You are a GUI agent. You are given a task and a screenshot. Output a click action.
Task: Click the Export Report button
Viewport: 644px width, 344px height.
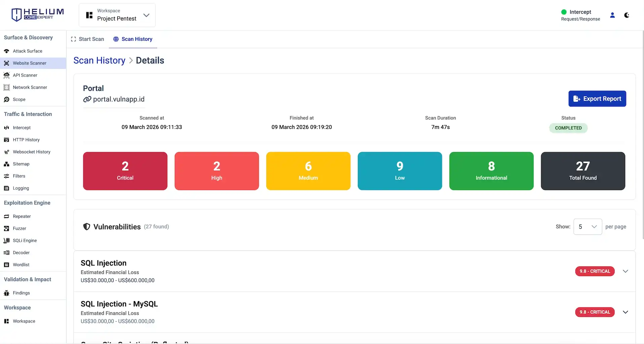[x=597, y=99]
